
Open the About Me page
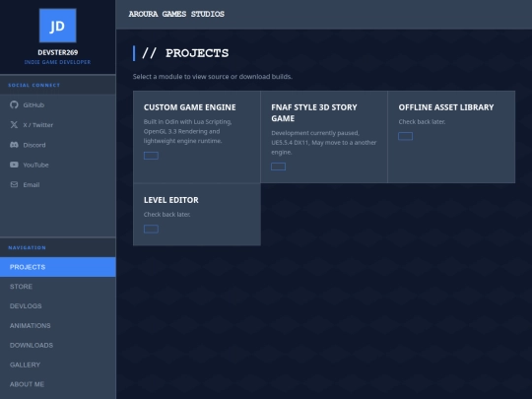[x=58, y=384]
